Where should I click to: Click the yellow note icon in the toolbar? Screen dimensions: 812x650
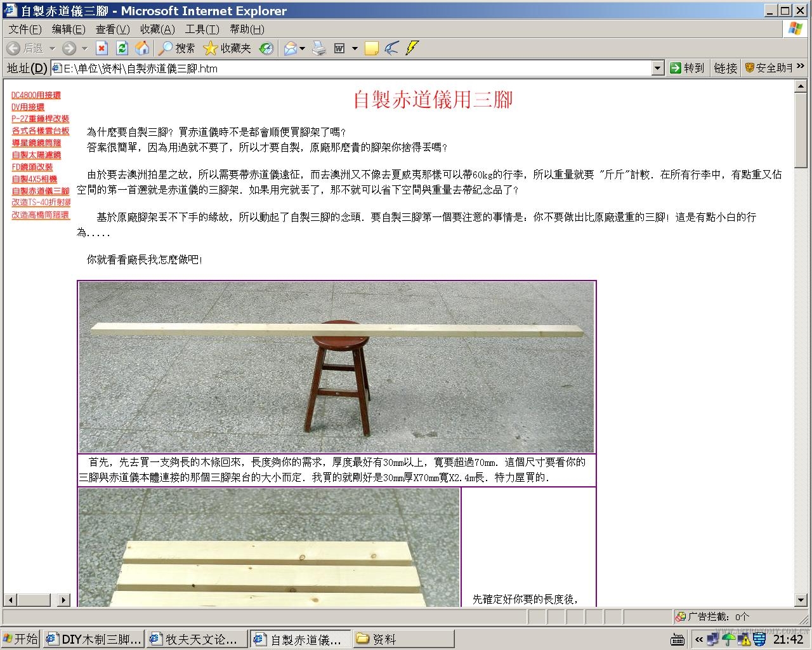coord(372,48)
